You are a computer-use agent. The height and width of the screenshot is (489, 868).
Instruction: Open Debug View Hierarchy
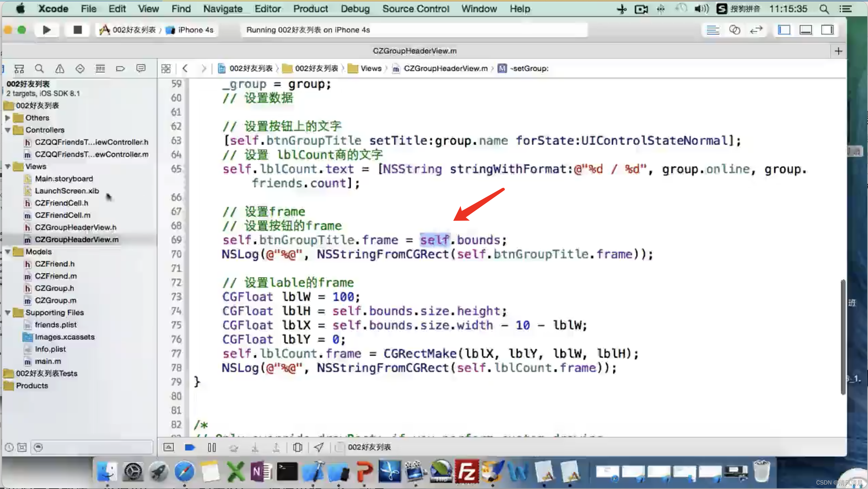298,447
